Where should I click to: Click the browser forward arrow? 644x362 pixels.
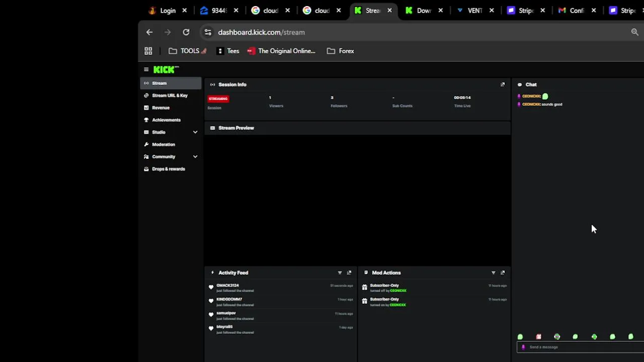point(168,32)
